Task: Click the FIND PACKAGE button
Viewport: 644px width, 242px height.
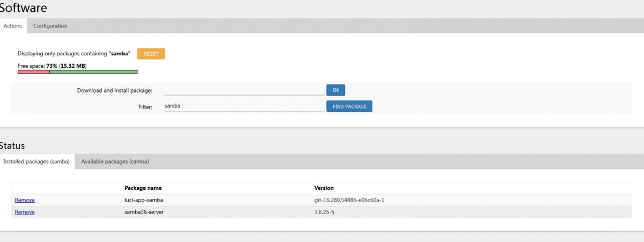Action: click(x=349, y=106)
